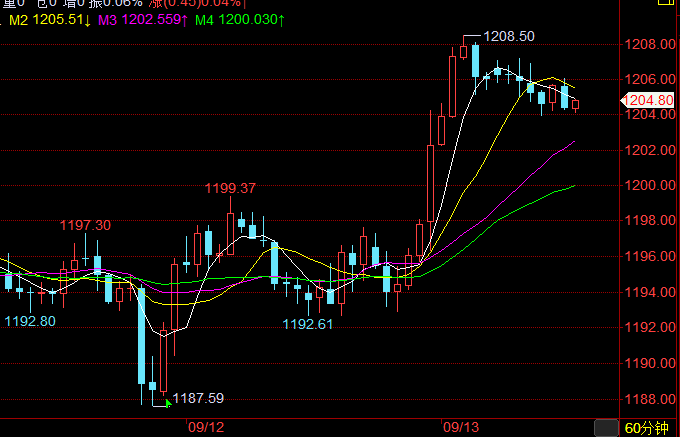Click the 1208.00 price axis value
The image size is (680, 437).
(x=650, y=44)
